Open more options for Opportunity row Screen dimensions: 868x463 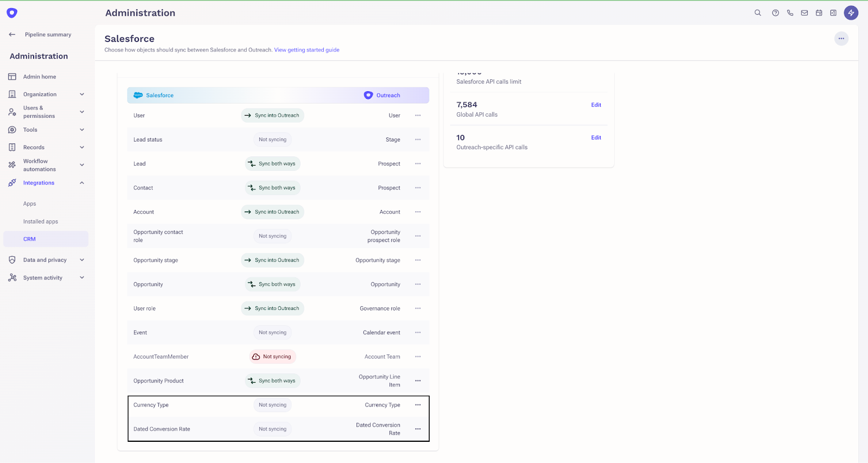coord(418,284)
